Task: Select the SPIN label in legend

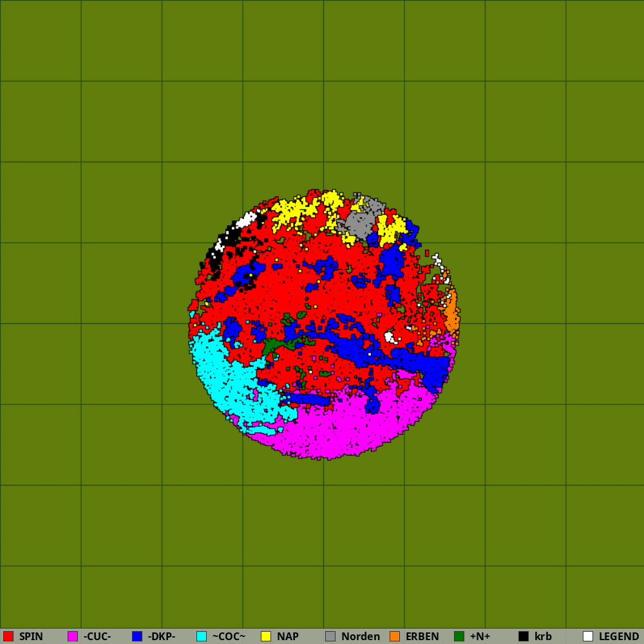Action: point(31,636)
